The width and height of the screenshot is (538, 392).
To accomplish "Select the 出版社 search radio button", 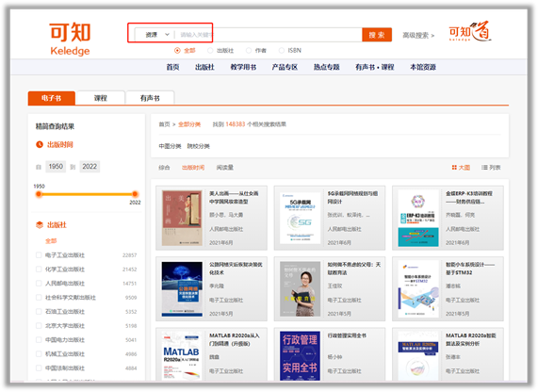I will [210, 51].
